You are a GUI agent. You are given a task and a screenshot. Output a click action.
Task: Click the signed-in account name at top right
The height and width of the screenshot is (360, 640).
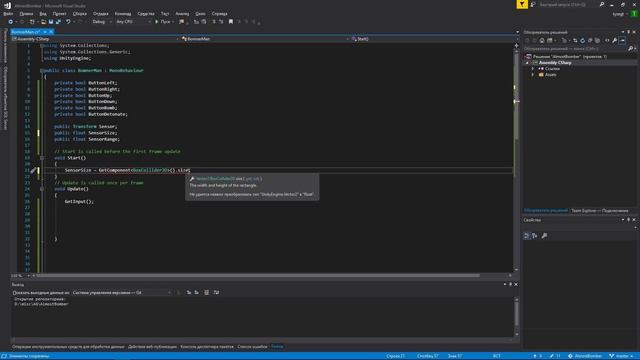click(x=618, y=13)
